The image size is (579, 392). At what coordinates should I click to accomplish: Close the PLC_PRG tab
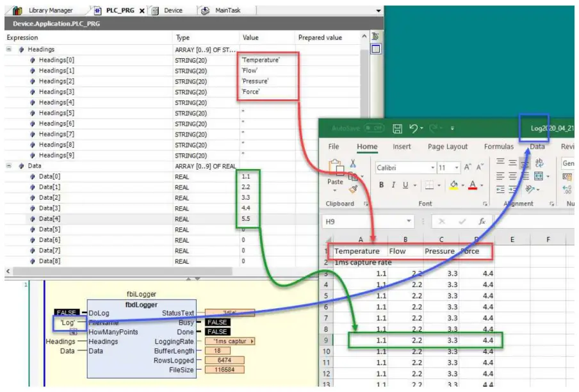[x=142, y=11]
